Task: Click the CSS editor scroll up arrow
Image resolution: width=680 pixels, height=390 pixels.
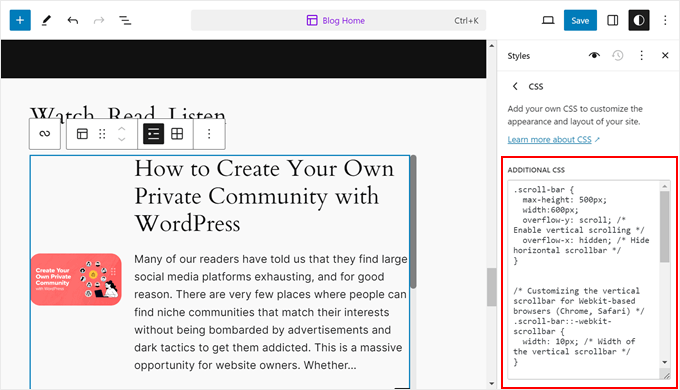Action: pyautogui.click(x=665, y=187)
